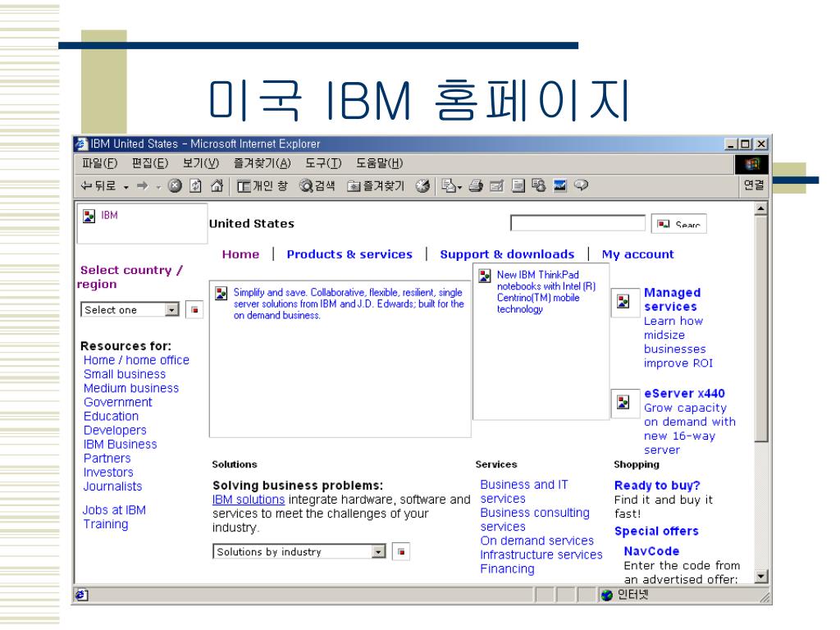Open the Support & downloads tab
Screen dimensions: 840x630
[507, 254]
